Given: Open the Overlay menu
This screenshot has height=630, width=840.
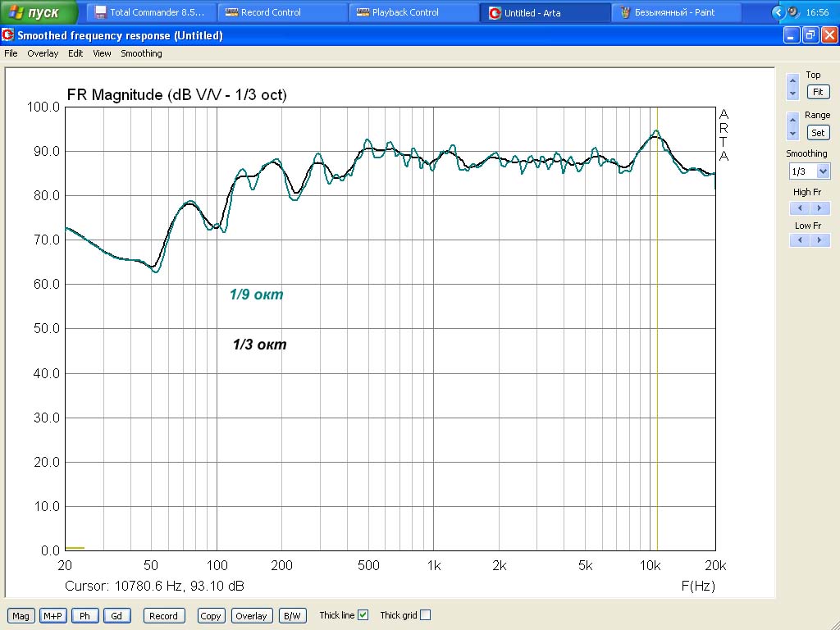Looking at the screenshot, I should 43,53.
